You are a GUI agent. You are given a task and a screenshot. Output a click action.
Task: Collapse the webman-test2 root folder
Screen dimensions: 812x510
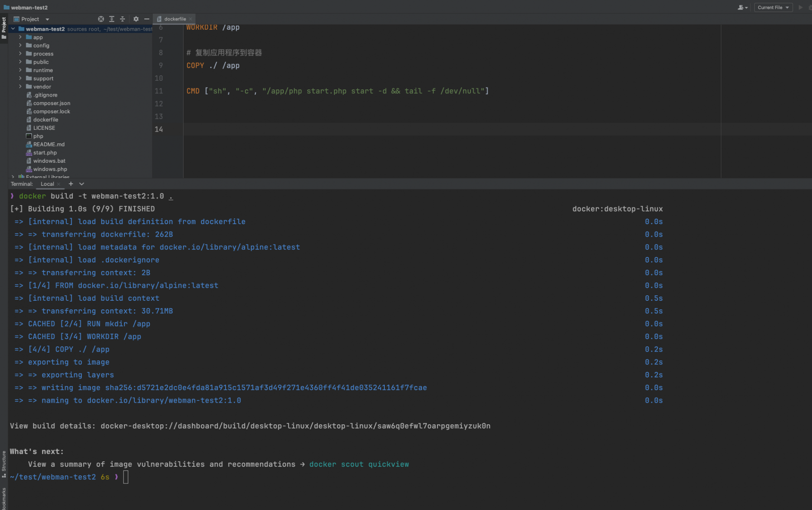tap(13, 29)
